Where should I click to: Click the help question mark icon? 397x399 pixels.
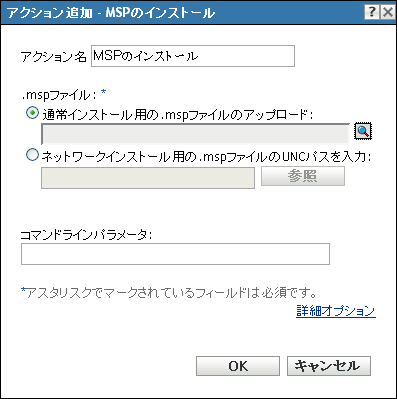tap(372, 12)
